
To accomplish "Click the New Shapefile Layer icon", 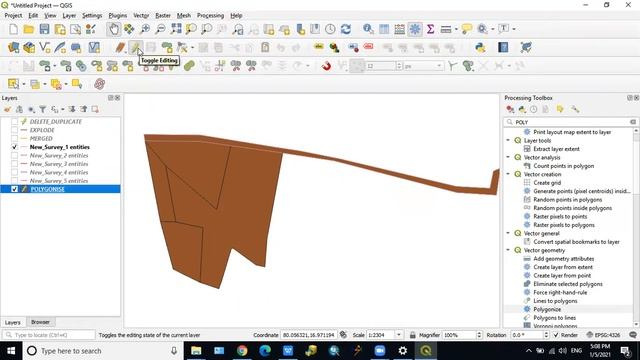I will pyautogui.click(x=44, y=47).
